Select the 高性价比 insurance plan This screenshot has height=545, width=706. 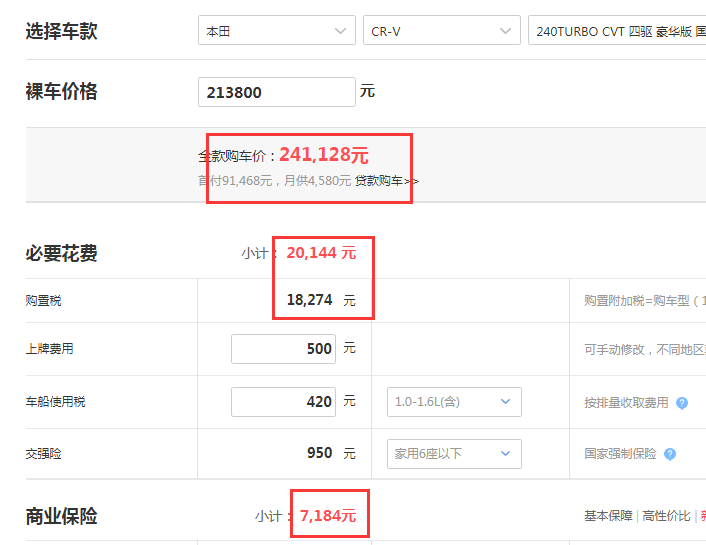click(666, 516)
